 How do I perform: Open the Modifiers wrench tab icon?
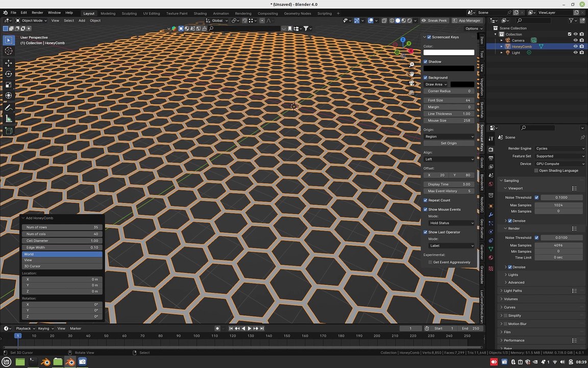click(x=491, y=215)
